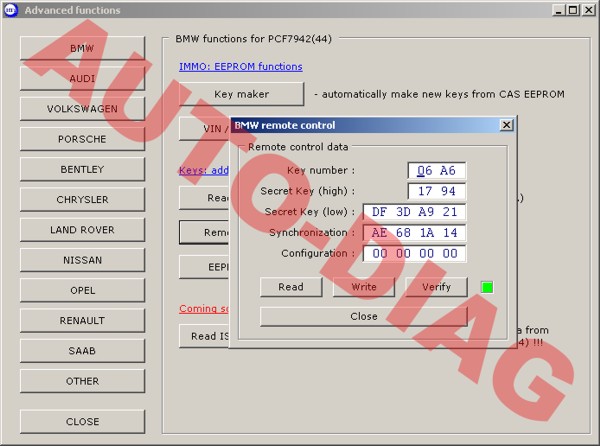The height and width of the screenshot is (446, 600).
Task: Click the BMW remote control title bar
Action: click(x=365, y=125)
